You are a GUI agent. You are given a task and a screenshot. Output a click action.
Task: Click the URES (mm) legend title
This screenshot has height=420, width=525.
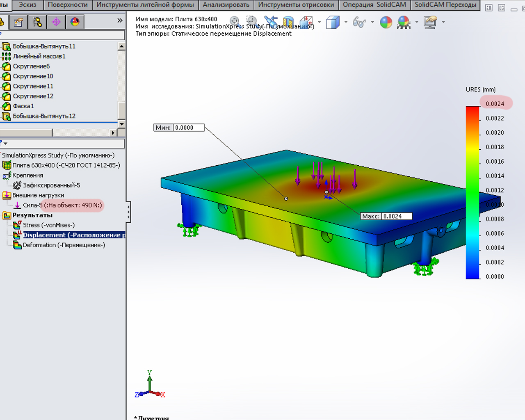click(x=481, y=89)
